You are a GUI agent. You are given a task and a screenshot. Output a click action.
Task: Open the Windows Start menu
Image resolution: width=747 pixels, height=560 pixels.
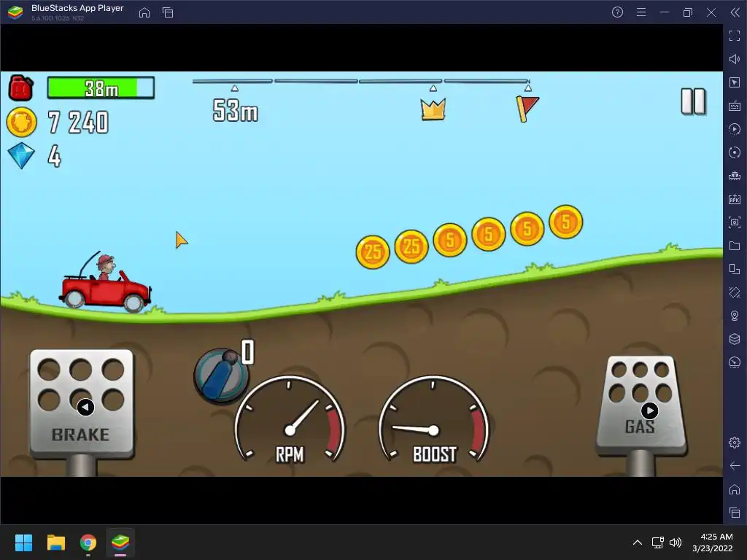[x=23, y=542]
